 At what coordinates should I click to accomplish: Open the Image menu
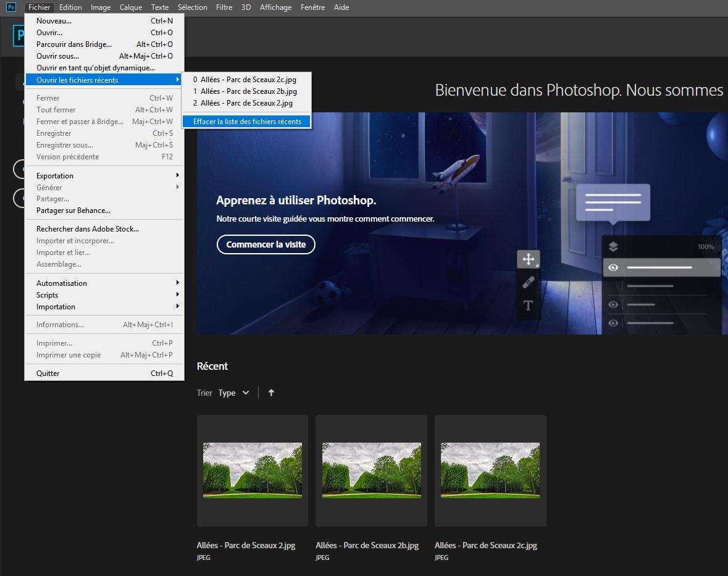100,7
